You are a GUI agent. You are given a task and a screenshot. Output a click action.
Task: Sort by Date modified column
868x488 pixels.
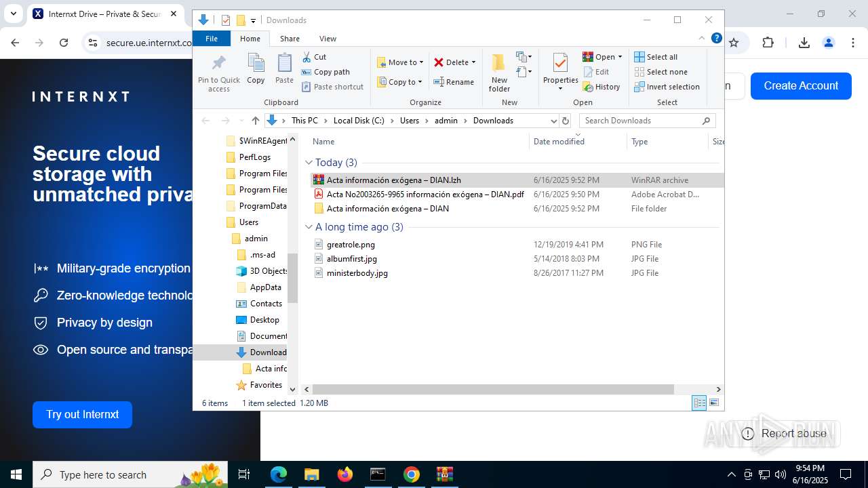pyautogui.click(x=578, y=142)
